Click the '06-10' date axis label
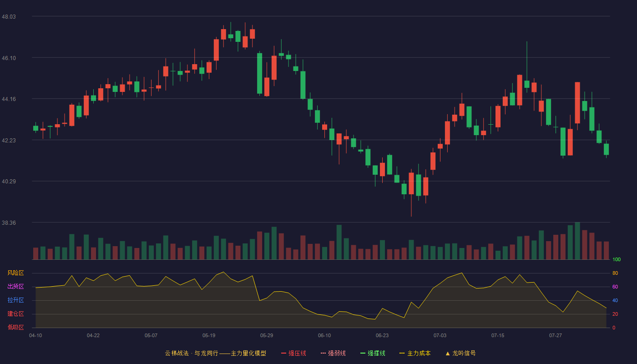This screenshot has height=364, width=637. (x=324, y=335)
